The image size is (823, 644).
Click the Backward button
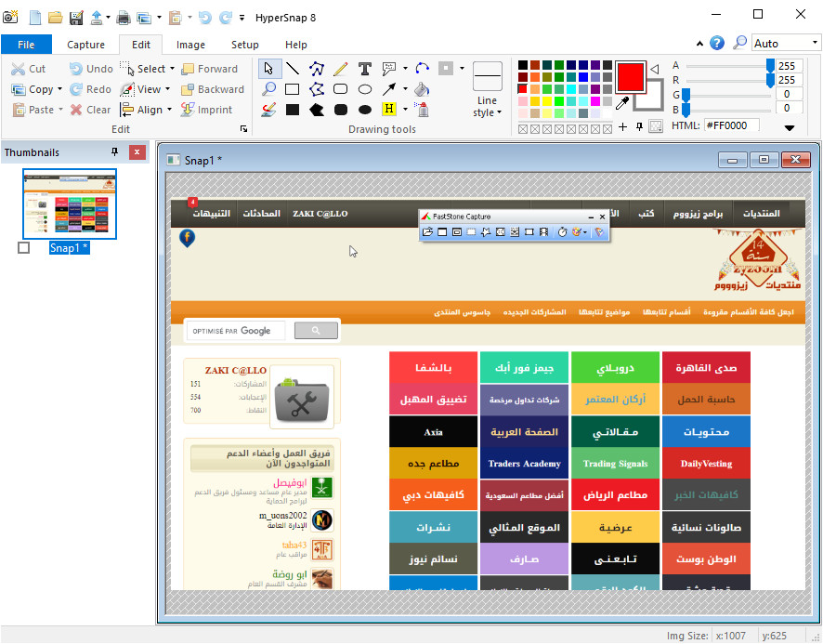pyautogui.click(x=213, y=89)
